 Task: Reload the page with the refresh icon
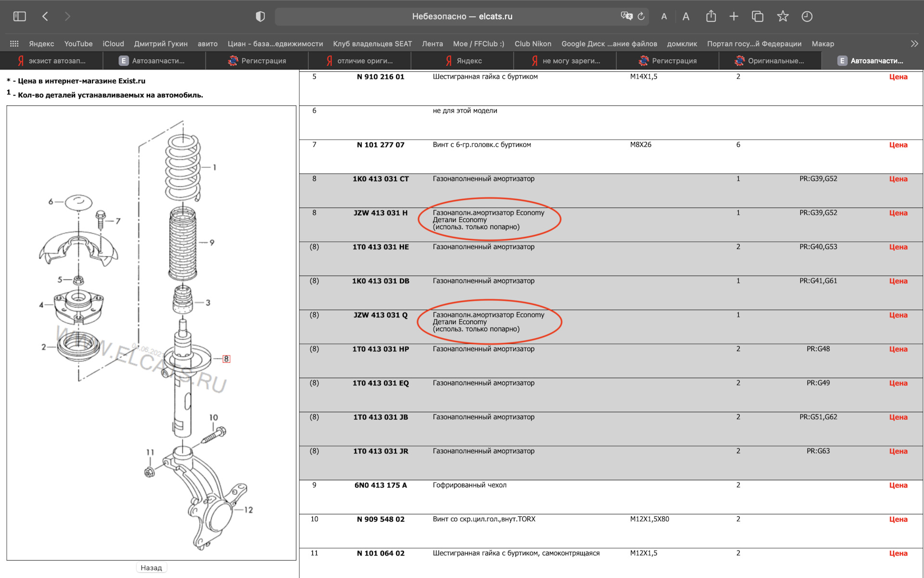[641, 16]
